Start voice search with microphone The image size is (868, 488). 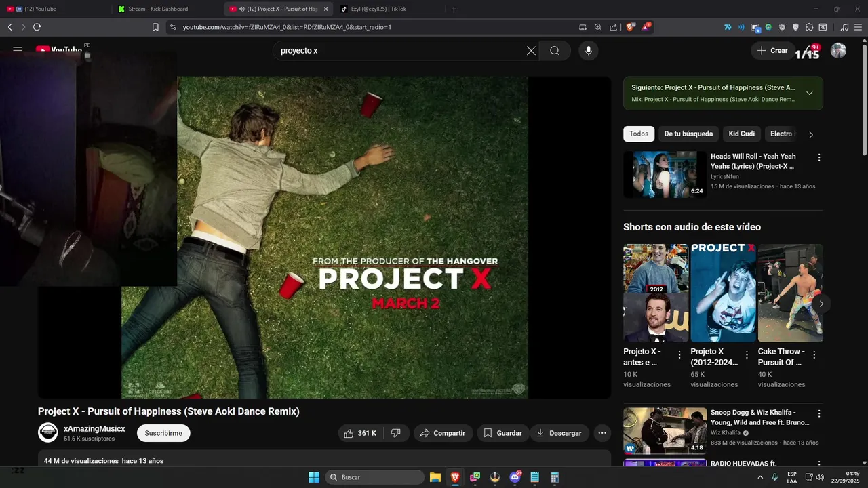point(588,51)
